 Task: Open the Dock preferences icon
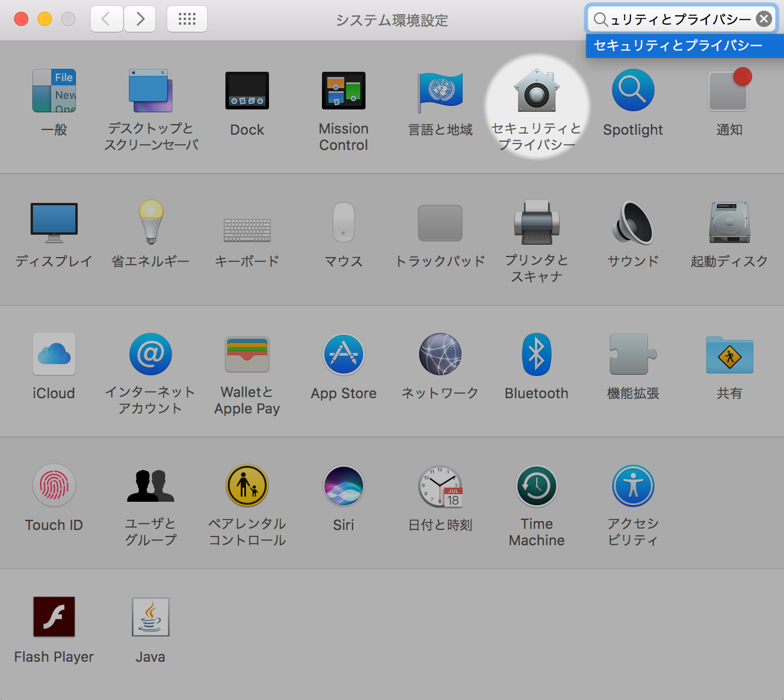pyautogui.click(x=247, y=91)
